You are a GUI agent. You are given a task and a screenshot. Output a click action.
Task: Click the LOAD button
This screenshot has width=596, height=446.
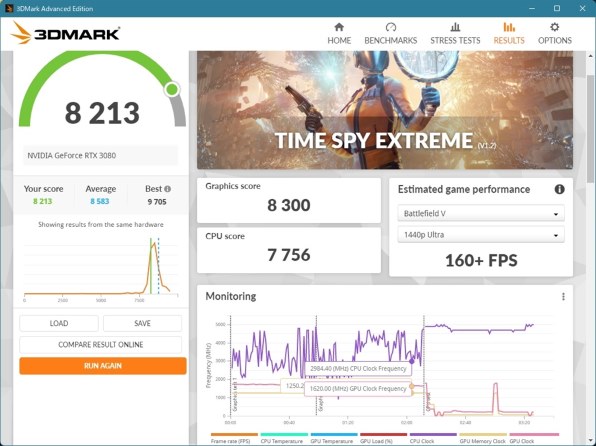59,324
